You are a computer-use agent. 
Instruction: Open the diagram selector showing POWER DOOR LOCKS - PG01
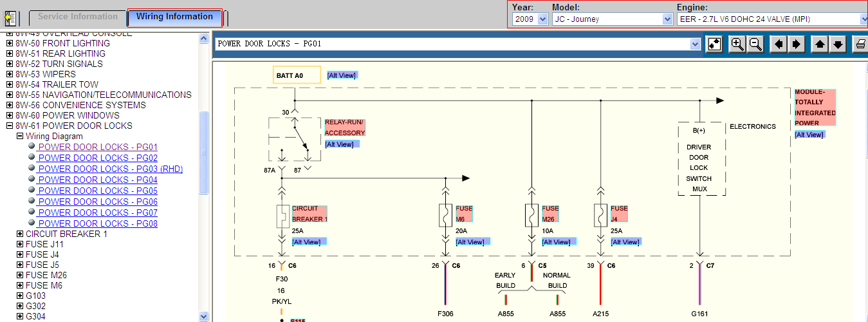coord(458,44)
